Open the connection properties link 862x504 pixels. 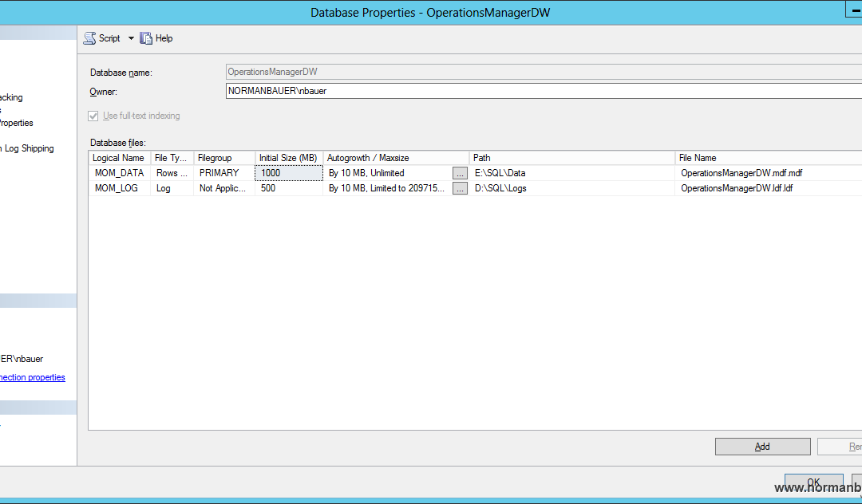point(33,377)
